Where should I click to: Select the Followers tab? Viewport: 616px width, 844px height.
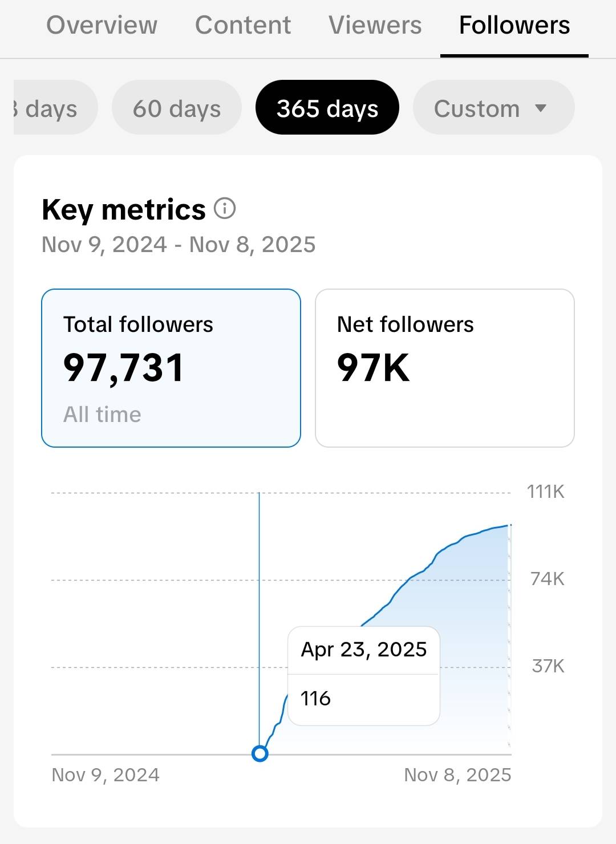(x=514, y=26)
